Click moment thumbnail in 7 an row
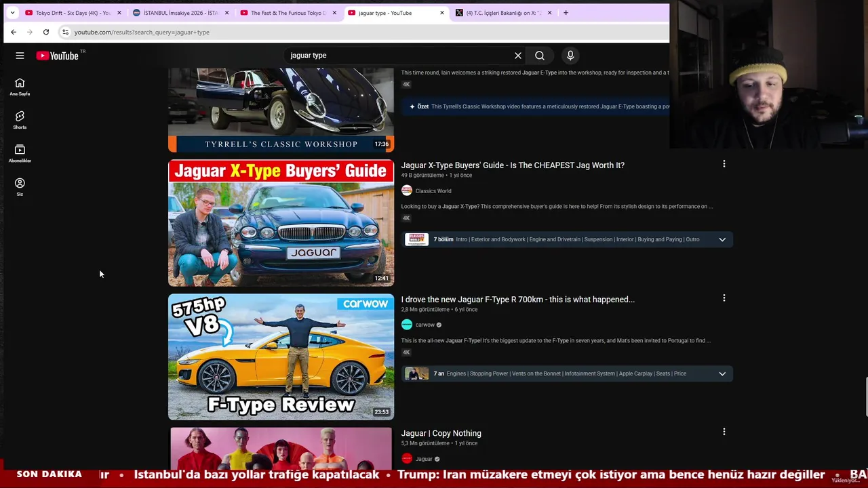This screenshot has height=488, width=868. 416,373
